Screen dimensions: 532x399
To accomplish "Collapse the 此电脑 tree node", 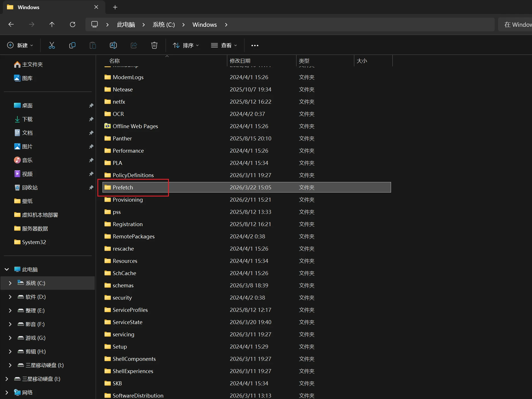I will tap(7, 269).
